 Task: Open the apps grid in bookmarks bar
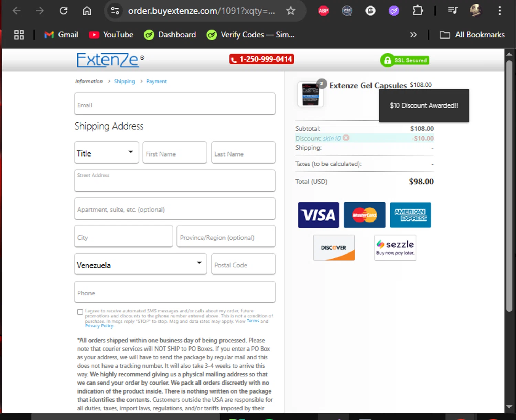[x=19, y=35]
